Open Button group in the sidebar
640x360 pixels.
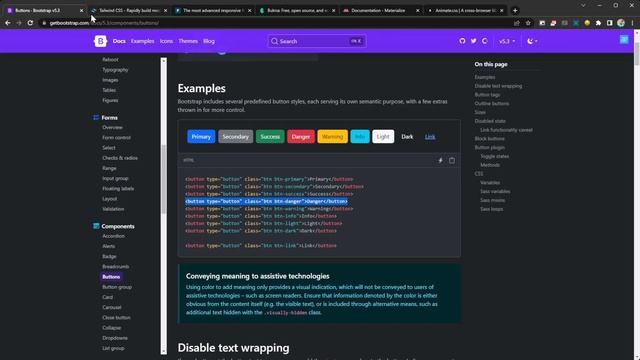(117, 287)
